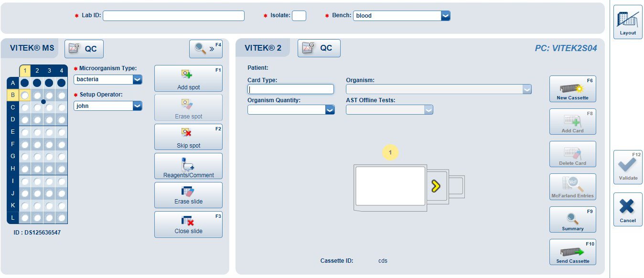Image resolution: width=644 pixels, height=278 pixels.
Task: Click the Skip spot button
Action: pyautogui.click(x=188, y=137)
